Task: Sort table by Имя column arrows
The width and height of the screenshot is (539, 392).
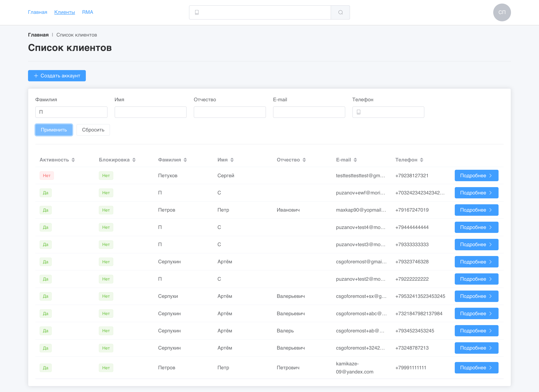Action: (x=232, y=160)
